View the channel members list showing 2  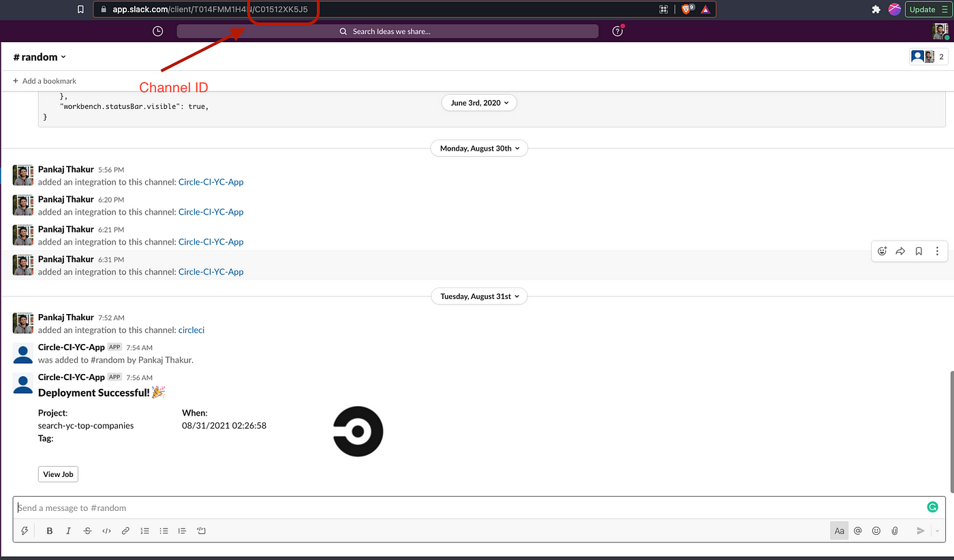[929, 57]
